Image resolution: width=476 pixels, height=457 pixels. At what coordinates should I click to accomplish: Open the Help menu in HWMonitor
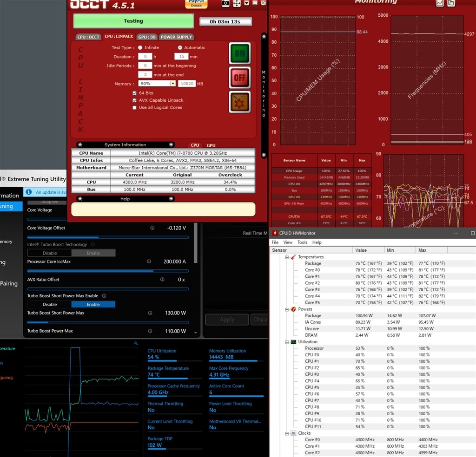click(x=317, y=242)
